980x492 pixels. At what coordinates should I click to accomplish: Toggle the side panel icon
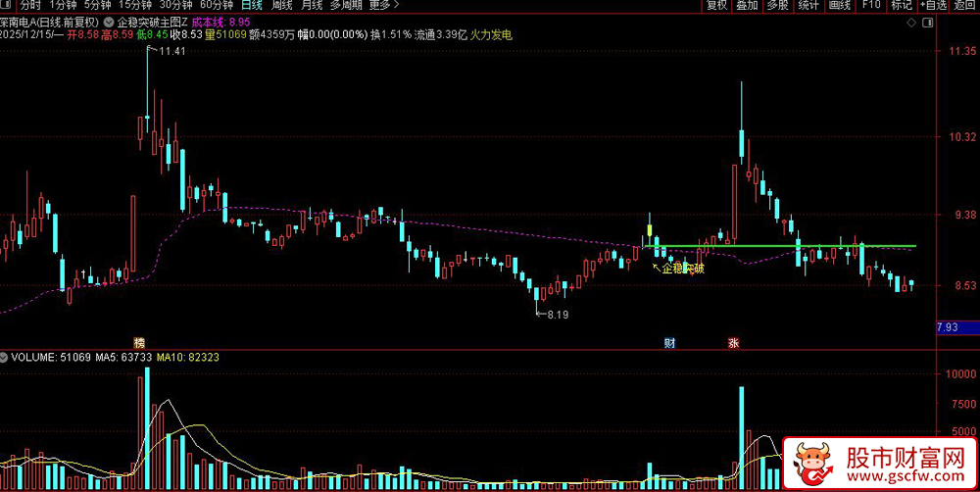tap(928, 24)
